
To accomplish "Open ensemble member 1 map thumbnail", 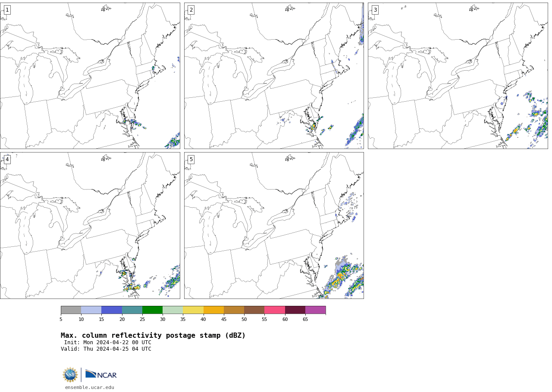I will coord(90,76).
